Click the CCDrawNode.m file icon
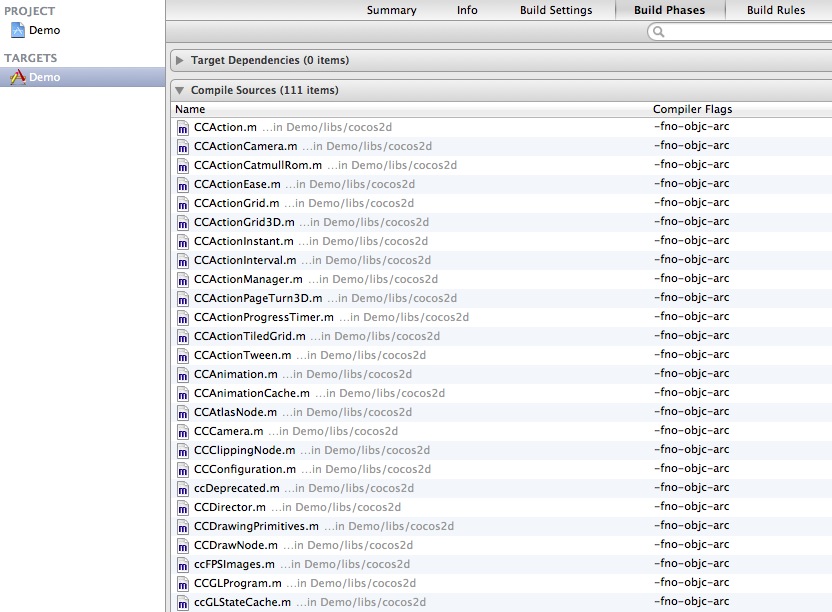Viewport: 832px width, 612px height. pos(183,546)
